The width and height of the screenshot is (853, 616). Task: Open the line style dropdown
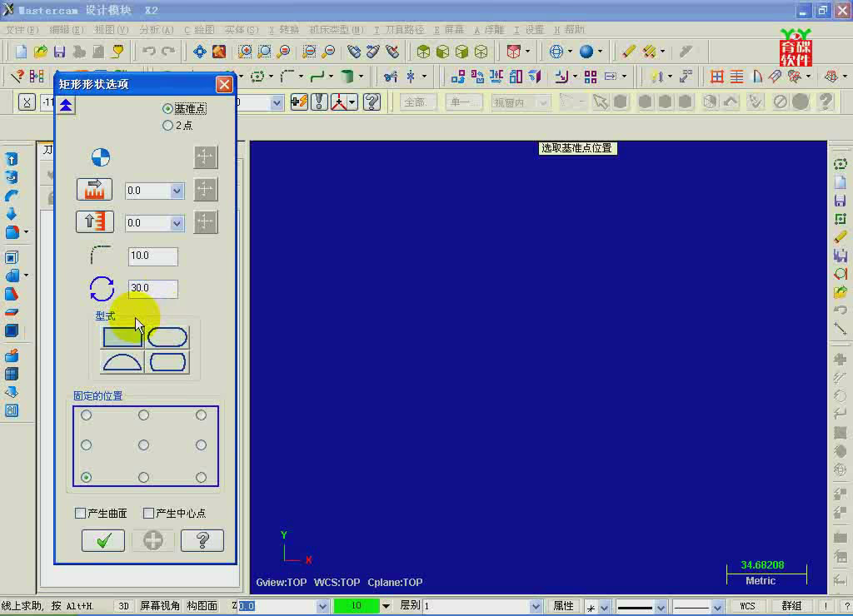(661, 607)
